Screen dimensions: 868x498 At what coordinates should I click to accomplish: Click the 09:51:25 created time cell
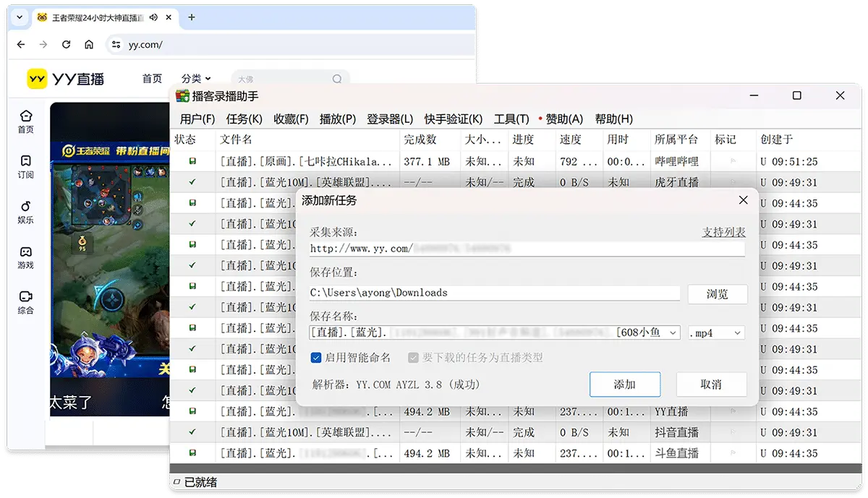click(809, 162)
